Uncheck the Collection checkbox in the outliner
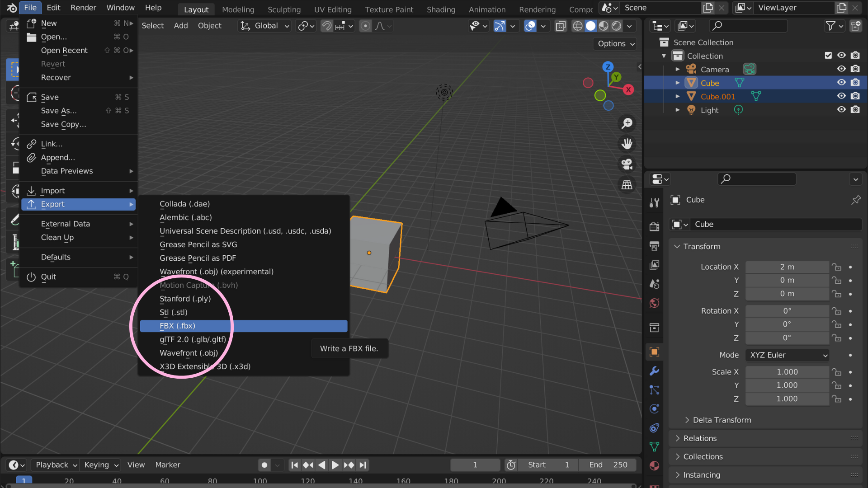This screenshot has width=868, height=488. point(828,55)
